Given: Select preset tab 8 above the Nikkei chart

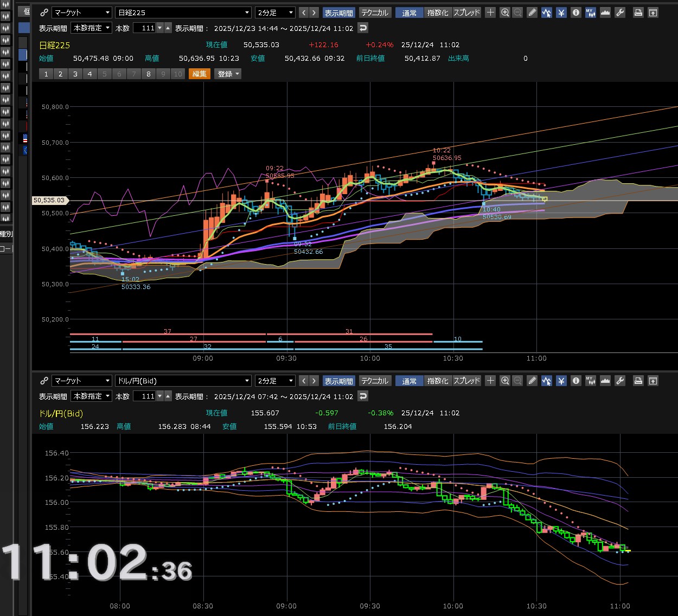Looking at the screenshot, I should 149,74.
